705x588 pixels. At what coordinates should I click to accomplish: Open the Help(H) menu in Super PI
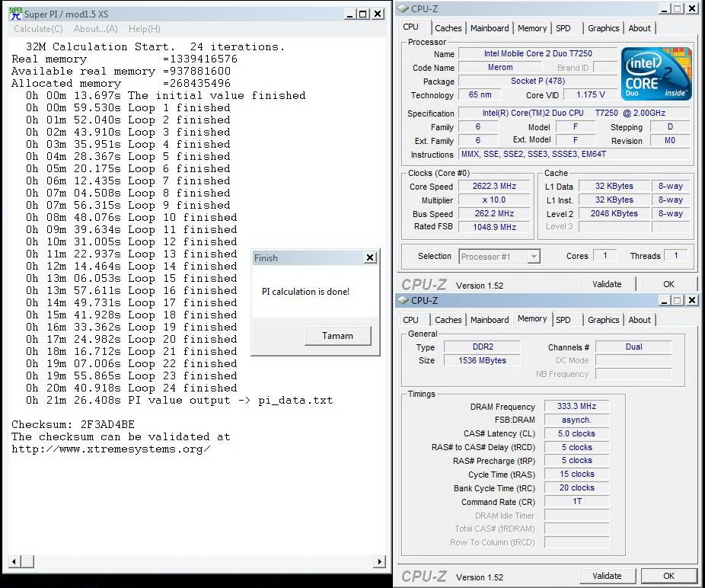(145, 29)
